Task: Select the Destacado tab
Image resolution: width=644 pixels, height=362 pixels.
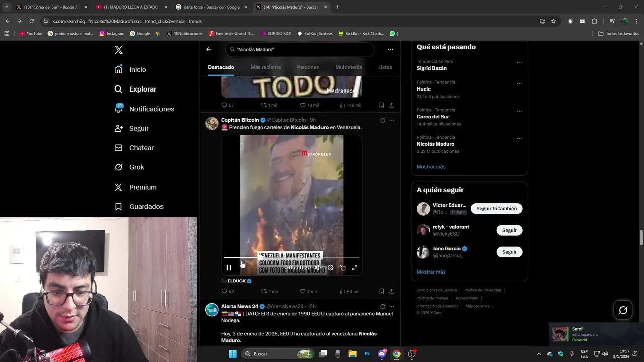Action: click(221, 67)
